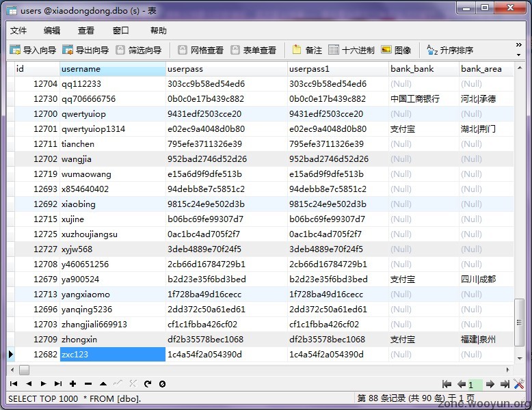
Task: Open the Filter Wizard (筛选向导)
Action: click(138, 50)
